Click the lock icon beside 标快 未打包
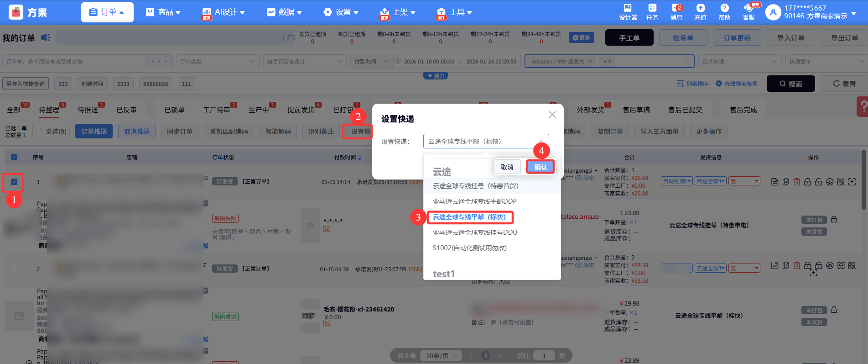 pos(834,310)
